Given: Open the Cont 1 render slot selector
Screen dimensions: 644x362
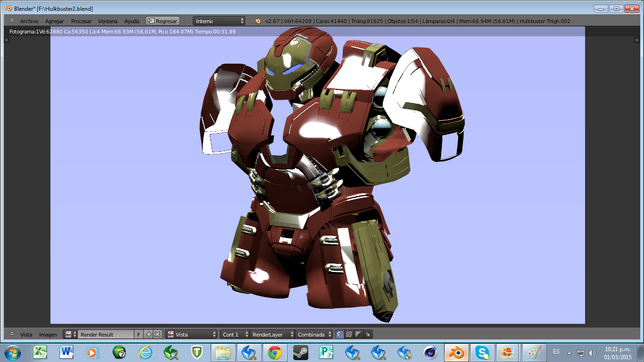Looking at the screenshot, I should pos(234,334).
